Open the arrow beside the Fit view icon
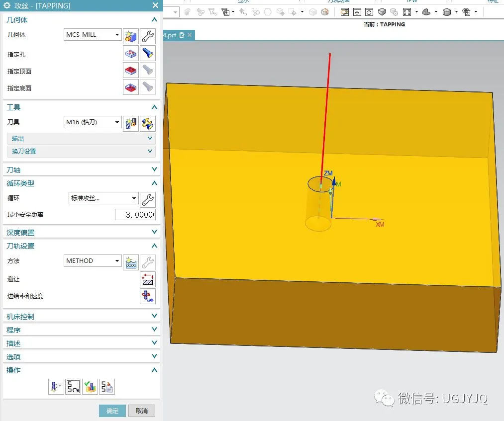504x421 pixels. pyautogui.click(x=416, y=12)
